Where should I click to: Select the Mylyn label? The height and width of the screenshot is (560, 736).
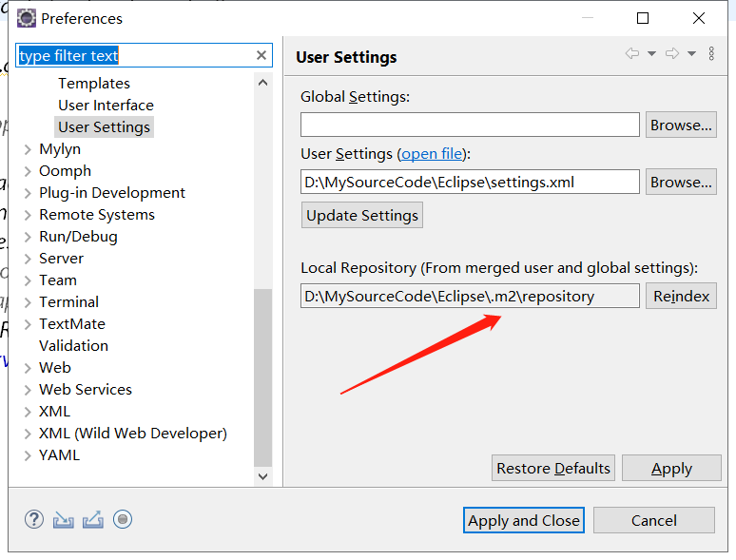(60, 149)
